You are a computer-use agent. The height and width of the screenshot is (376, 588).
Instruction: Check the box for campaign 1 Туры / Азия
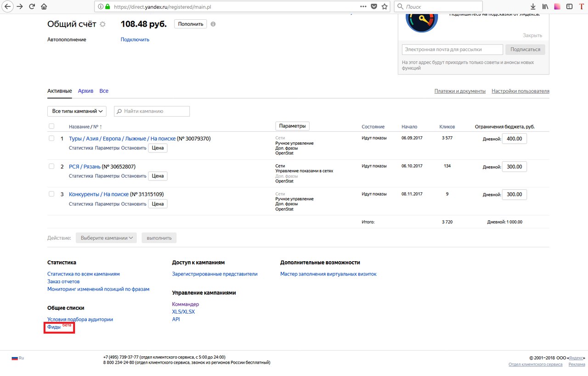click(x=51, y=138)
